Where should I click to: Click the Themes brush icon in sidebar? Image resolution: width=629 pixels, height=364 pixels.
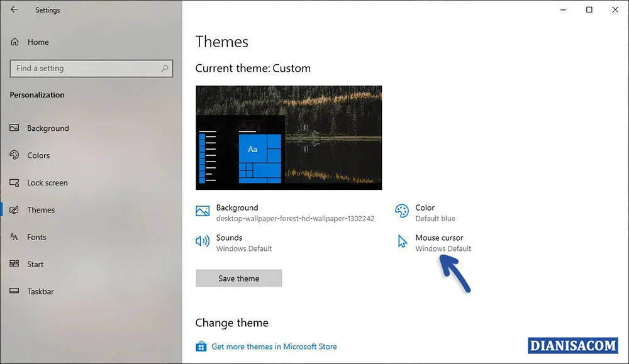tap(14, 210)
